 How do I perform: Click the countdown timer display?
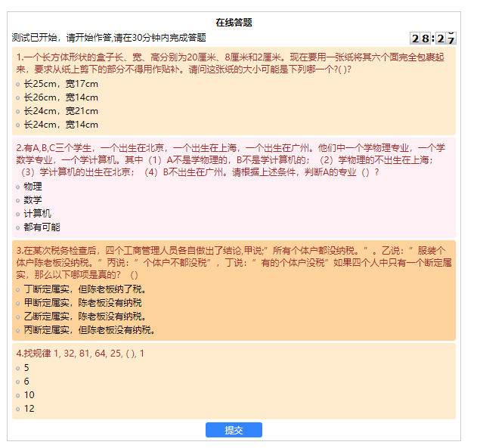(x=433, y=39)
